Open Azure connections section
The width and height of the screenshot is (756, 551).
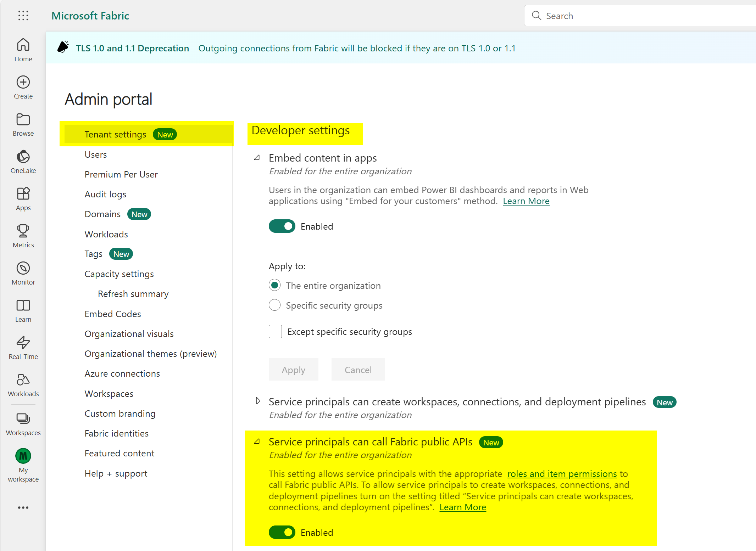122,373
